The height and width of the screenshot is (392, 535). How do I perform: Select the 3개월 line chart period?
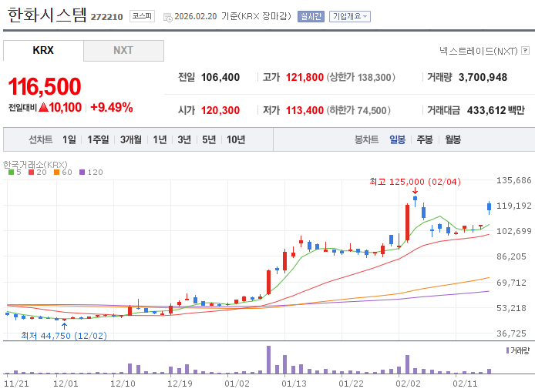pos(131,139)
